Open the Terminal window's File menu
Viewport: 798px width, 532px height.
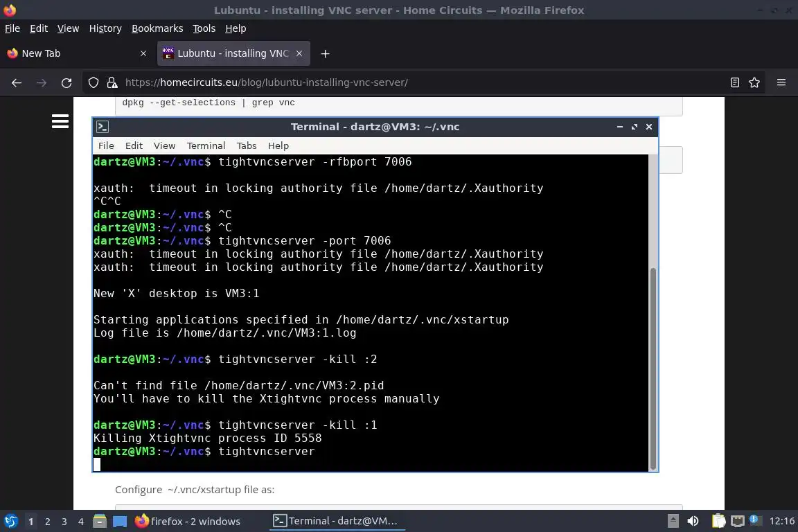click(x=106, y=145)
